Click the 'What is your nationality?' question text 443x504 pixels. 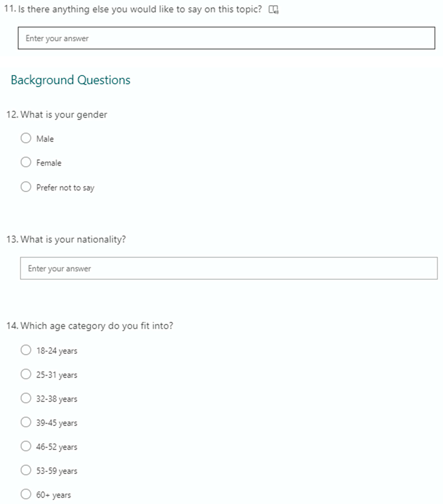(x=73, y=239)
